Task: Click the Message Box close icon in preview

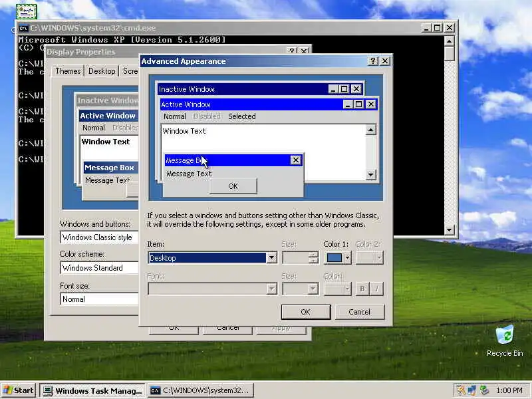Action: 295,160
